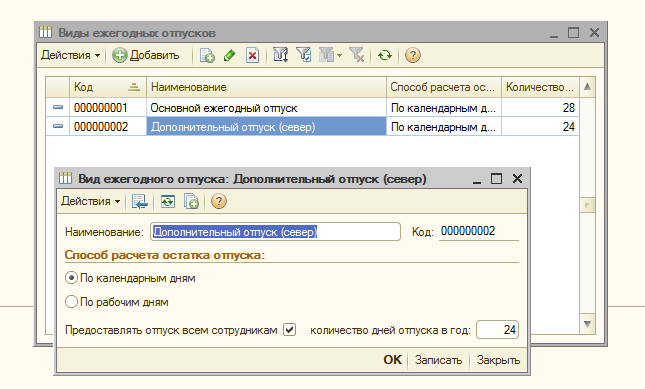The image size is (645, 389).
Task: Maximize the Виды ежегодных отпусков list window
Action: coord(573,32)
